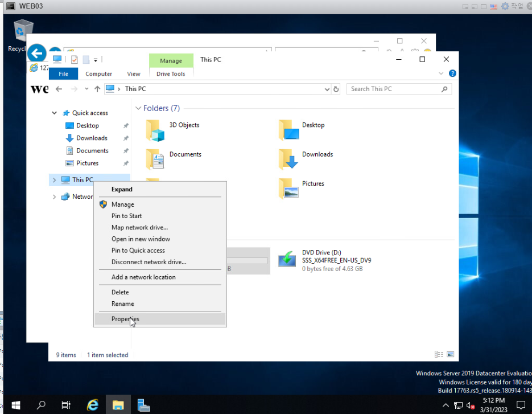Image resolution: width=532 pixels, height=414 pixels.
Task: Click the Explorer forward arrow
Action: pyautogui.click(x=74, y=89)
